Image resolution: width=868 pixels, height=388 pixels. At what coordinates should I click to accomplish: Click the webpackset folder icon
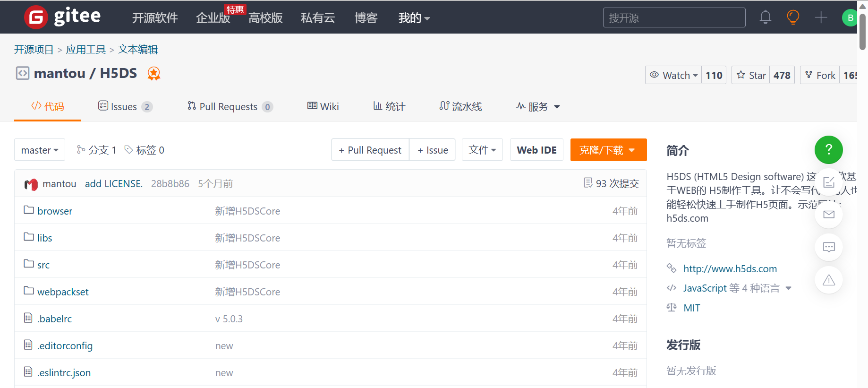coord(29,291)
